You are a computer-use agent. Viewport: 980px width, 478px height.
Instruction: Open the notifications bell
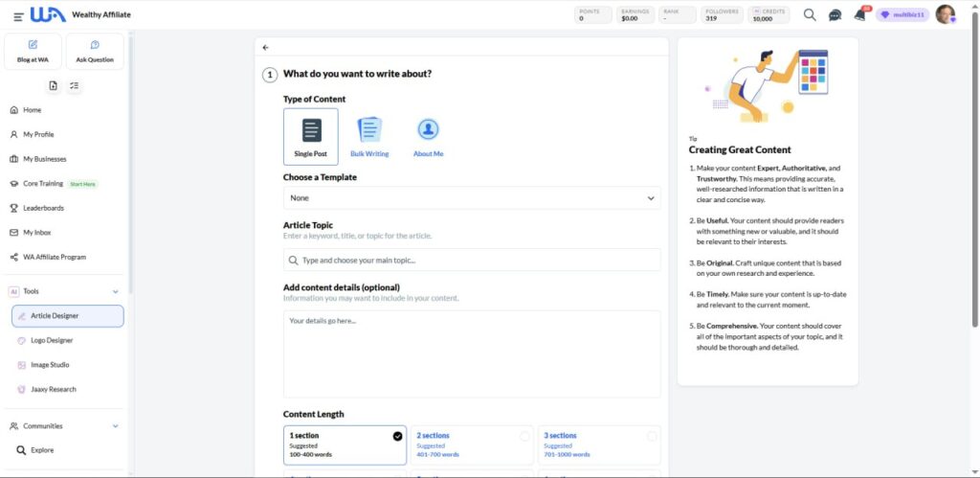[861, 14]
